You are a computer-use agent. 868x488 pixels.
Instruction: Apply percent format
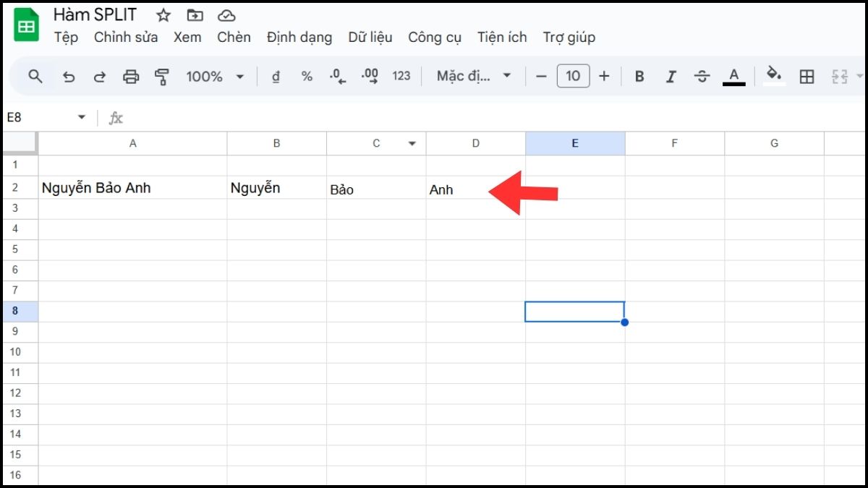[306, 76]
